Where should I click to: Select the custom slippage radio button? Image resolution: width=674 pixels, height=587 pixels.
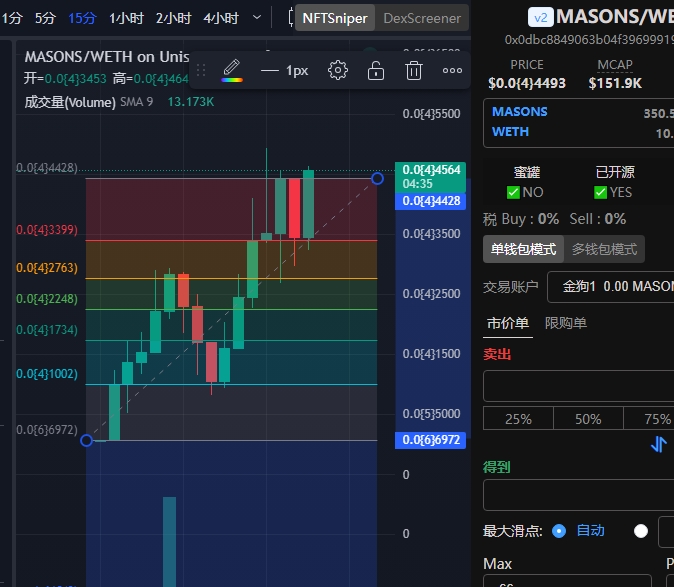pyautogui.click(x=640, y=531)
